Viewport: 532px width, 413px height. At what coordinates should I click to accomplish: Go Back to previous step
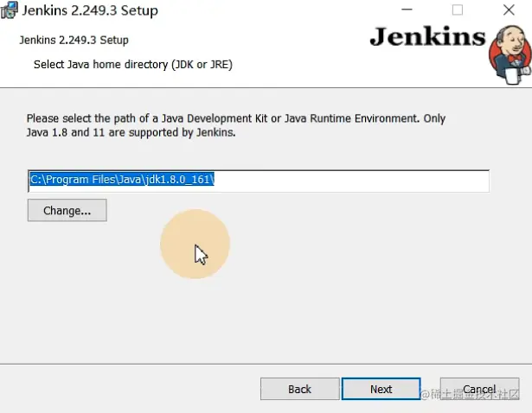click(300, 389)
